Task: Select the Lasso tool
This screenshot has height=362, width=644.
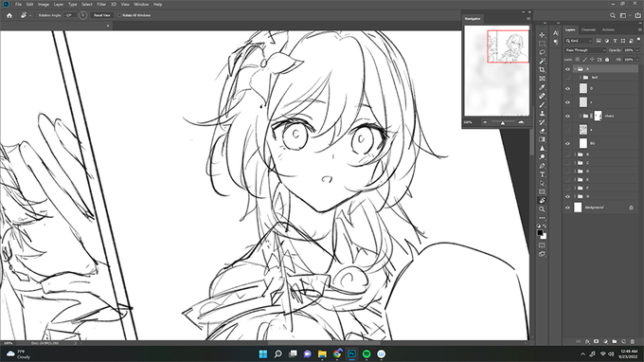Action: tap(542, 52)
